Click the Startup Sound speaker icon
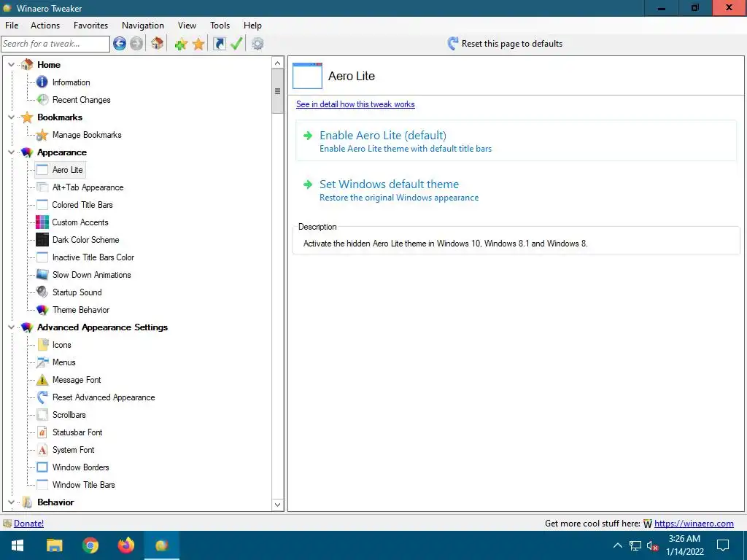 coord(42,292)
